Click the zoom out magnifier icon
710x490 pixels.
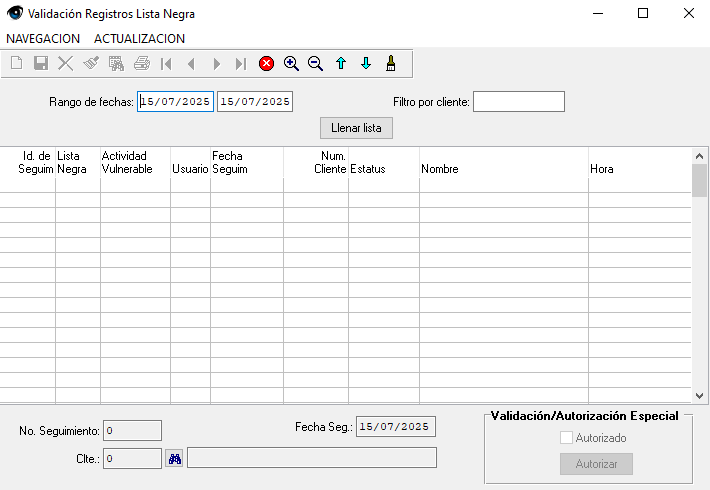(316, 63)
